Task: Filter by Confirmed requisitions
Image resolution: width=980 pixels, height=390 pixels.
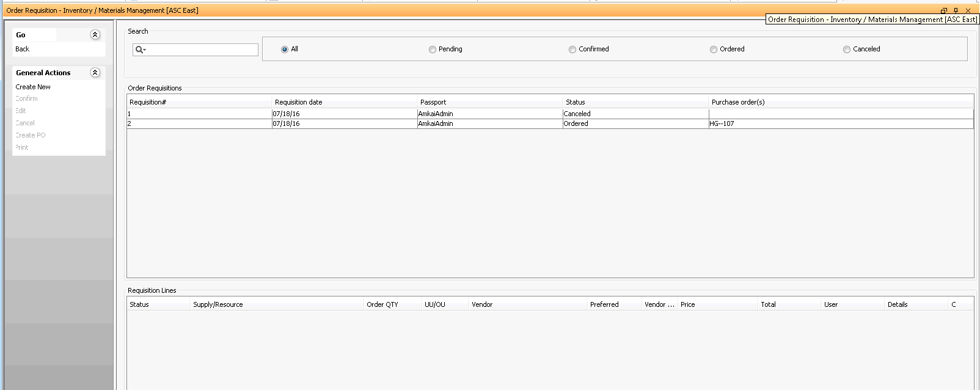Action: tap(572, 50)
